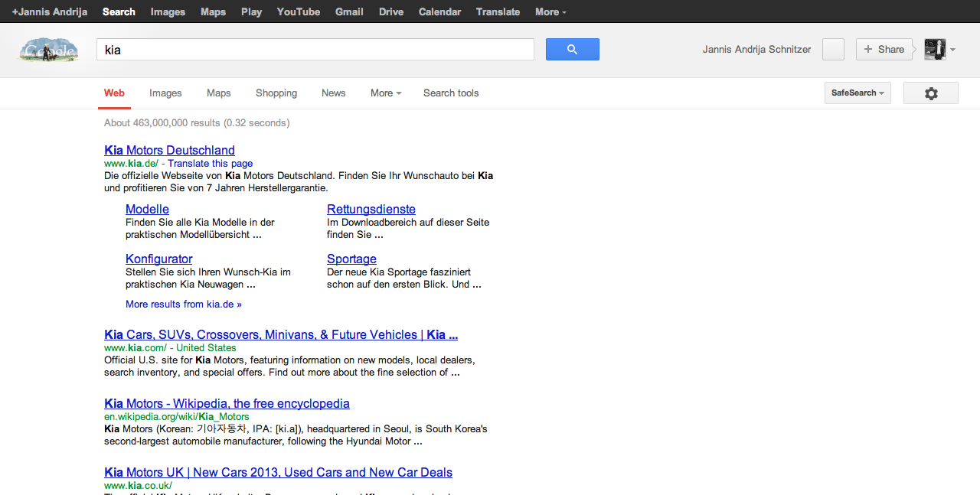Screen dimensions: 980x495
Task: Open Drive in the top bar
Action: [x=391, y=11]
